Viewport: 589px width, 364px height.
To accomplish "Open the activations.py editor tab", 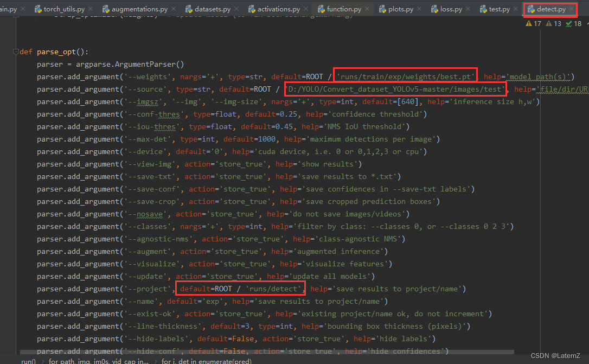I will [274, 9].
